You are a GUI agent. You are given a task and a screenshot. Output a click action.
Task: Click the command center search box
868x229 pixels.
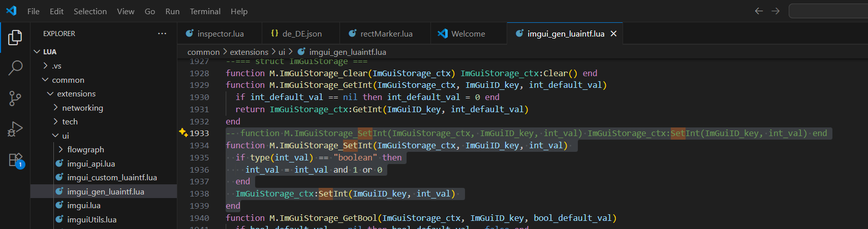pos(828,11)
